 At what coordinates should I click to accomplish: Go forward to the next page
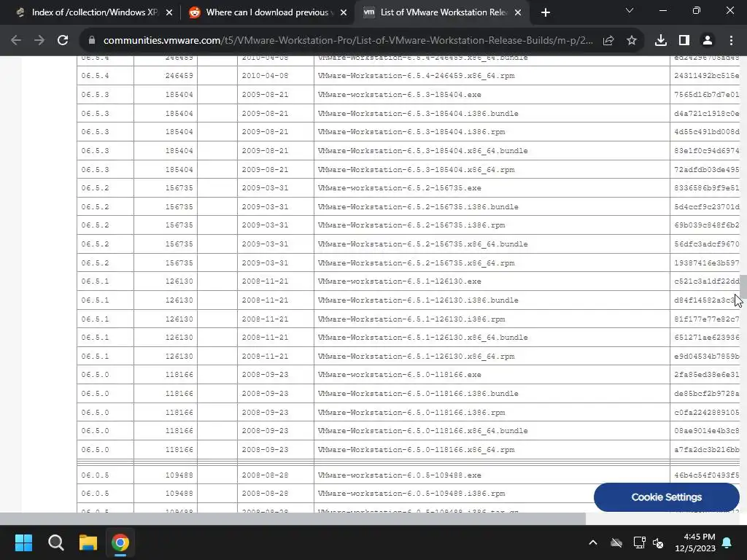tap(39, 41)
